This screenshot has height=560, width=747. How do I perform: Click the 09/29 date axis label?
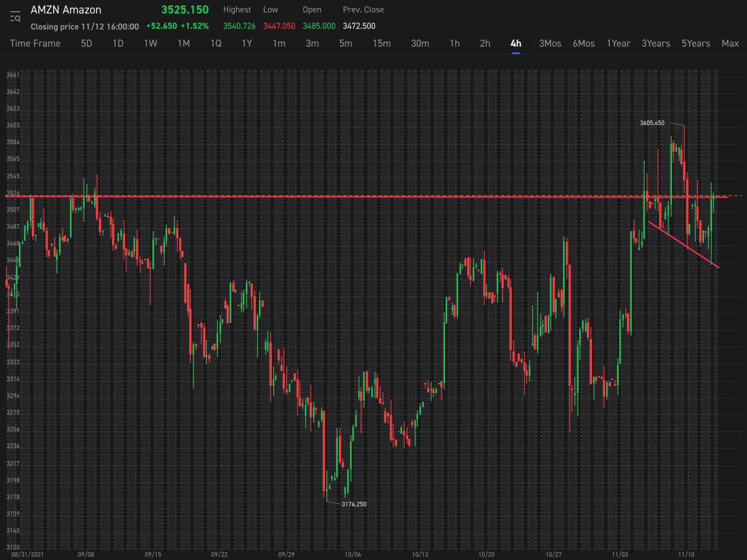pos(286,554)
